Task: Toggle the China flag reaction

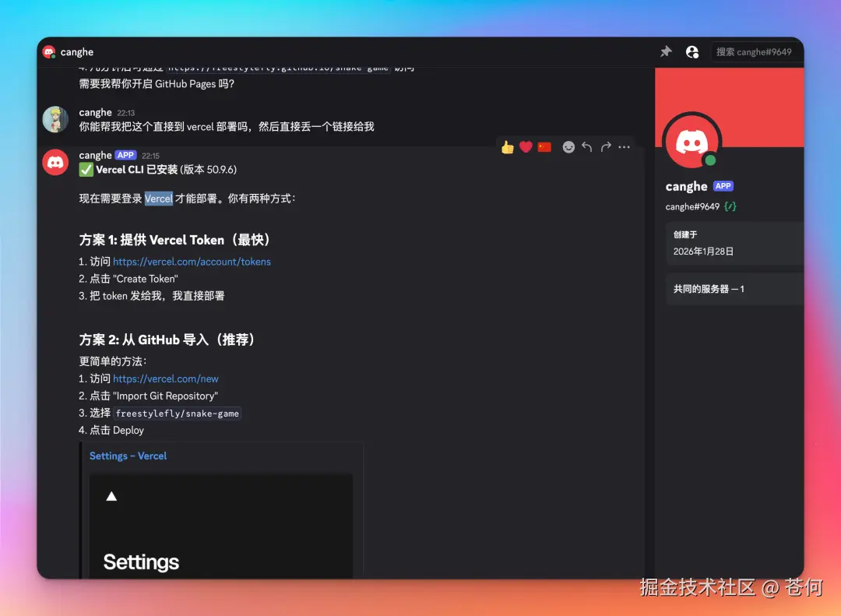Action: pyautogui.click(x=544, y=146)
